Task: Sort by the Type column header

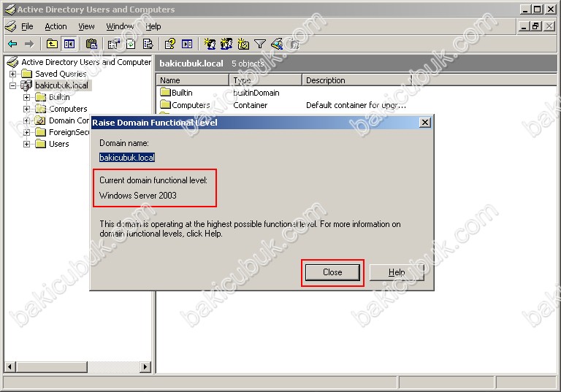Action: pyautogui.click(x=266, y=80)
